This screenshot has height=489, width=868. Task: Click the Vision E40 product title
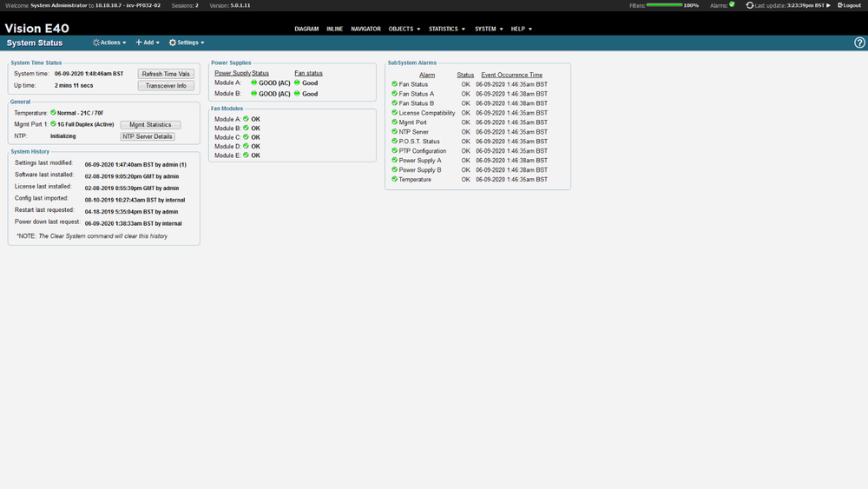tap(36, 29)
